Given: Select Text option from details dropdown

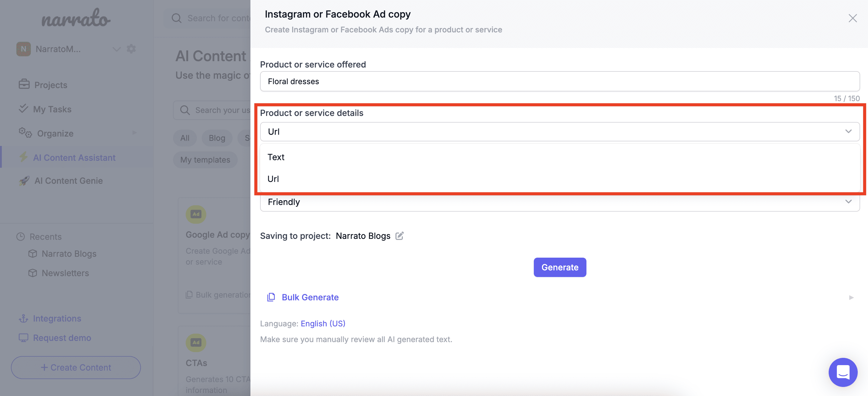Looking at the screenshot, I should coord(276,156).
